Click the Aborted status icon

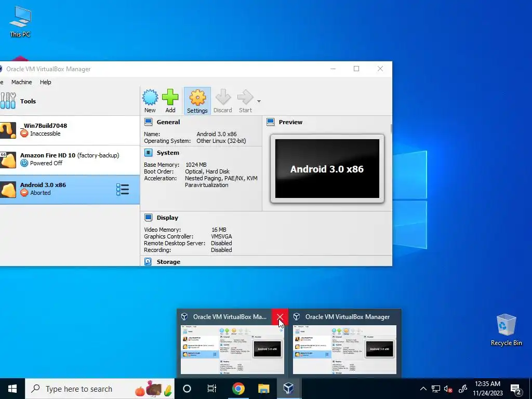pyautogui.click(x=24, y=192)
